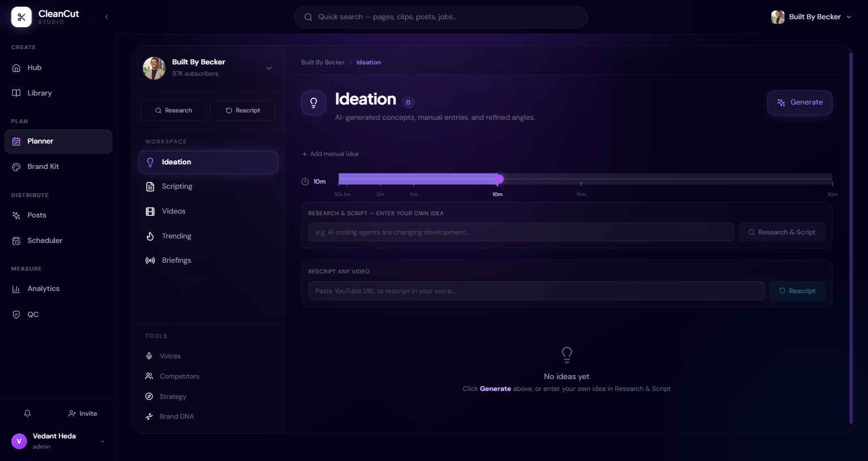Select Planner in the sidebar
The width and height of the screenshot is (868, 461).
coord(58,141)
